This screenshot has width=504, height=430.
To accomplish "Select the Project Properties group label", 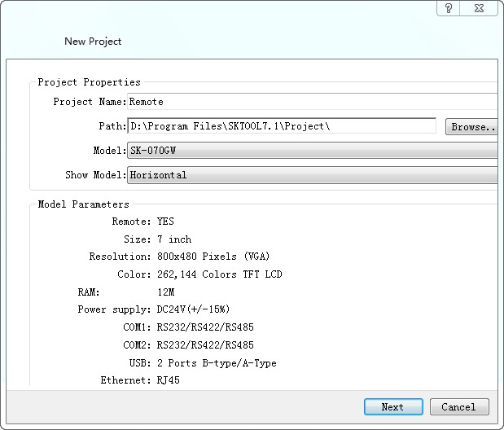I will click(x=89, y=82).
